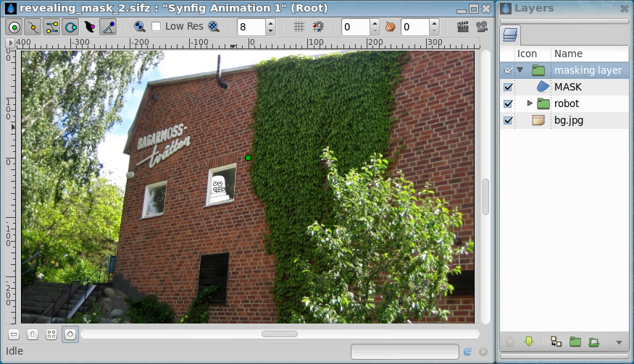This screenshot has height=364, width=634.
Task: Click the raise layer up arrow
Action: click(x=510, y=342)
